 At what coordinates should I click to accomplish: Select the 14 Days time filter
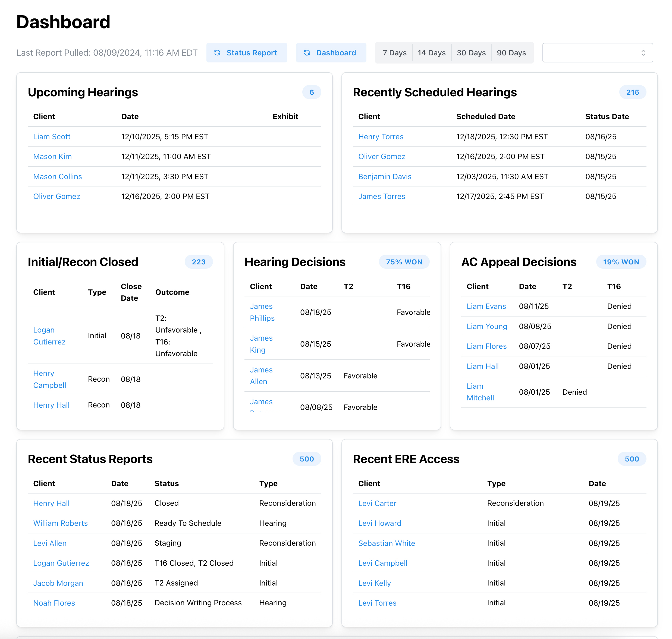(x=431, y=52)
